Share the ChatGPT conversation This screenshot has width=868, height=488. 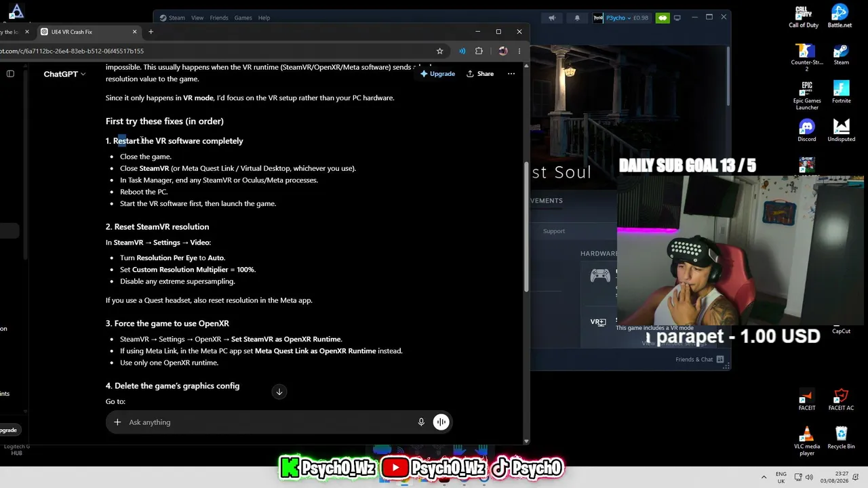pos(480,74)
